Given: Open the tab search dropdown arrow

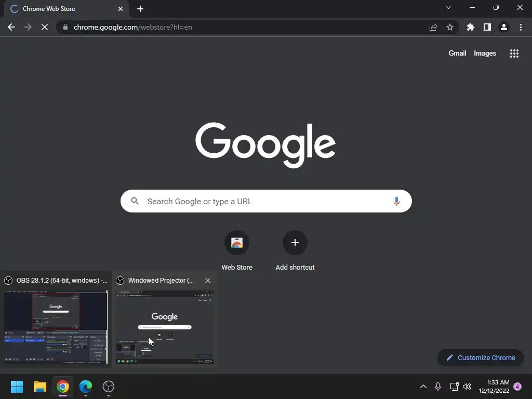Looking at the screenshot, I should tap(448, 7).
